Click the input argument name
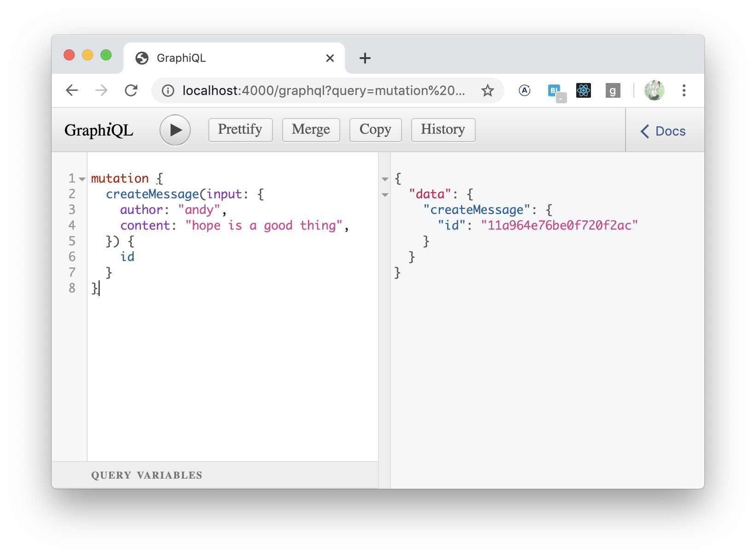This screenshot has height=557, width=756. [x=224, y=194]
